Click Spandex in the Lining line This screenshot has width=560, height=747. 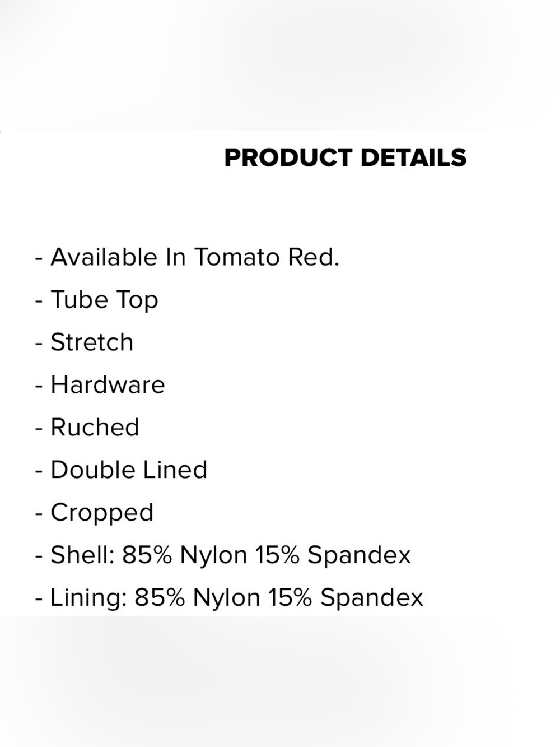(x=371, y=598)
